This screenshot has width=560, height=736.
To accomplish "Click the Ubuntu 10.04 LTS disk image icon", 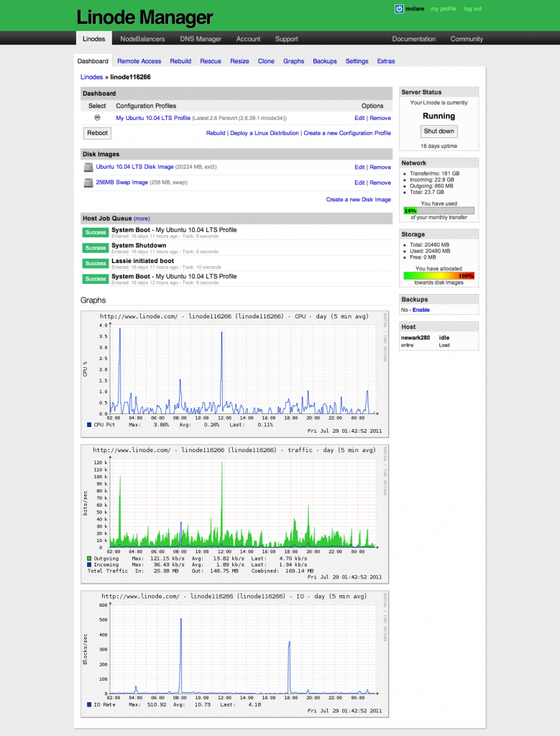I will pos(88,167).
